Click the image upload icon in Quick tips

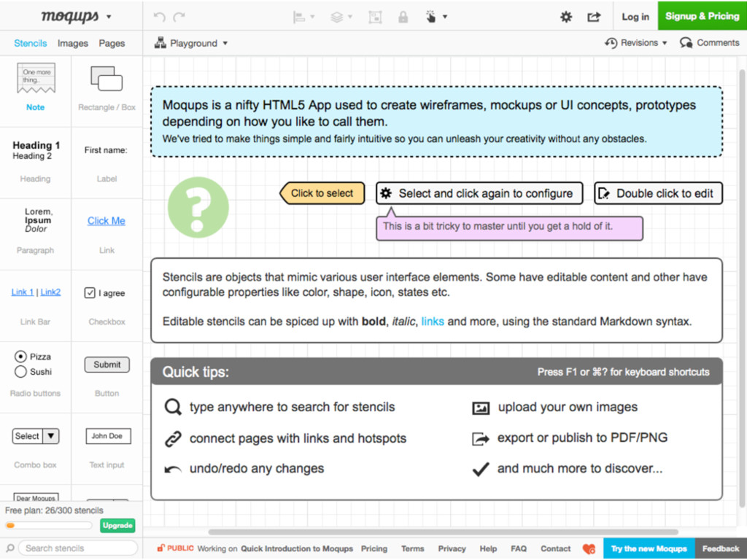point(481,408)
